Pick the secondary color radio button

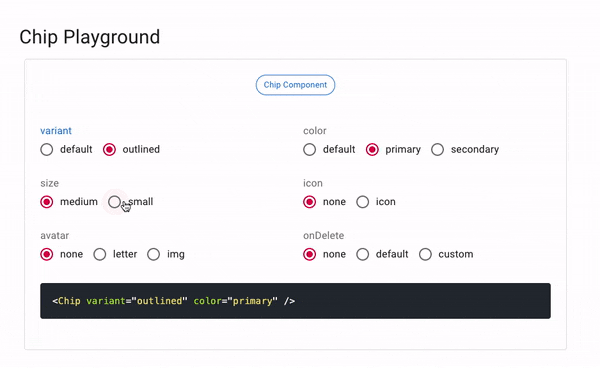point(437,149)
